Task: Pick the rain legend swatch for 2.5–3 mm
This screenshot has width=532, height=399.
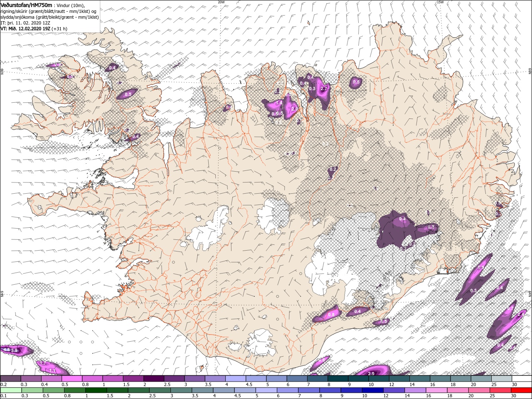Action: [159, 390]
